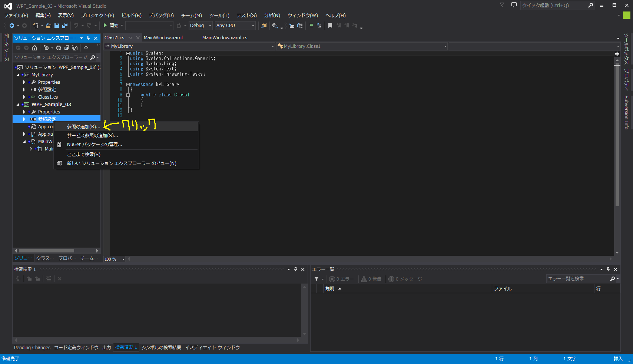Choose 新しいソリューションエクスプローラーのビュー(N) entry
The image size is (633, 364).
point(126,163)
